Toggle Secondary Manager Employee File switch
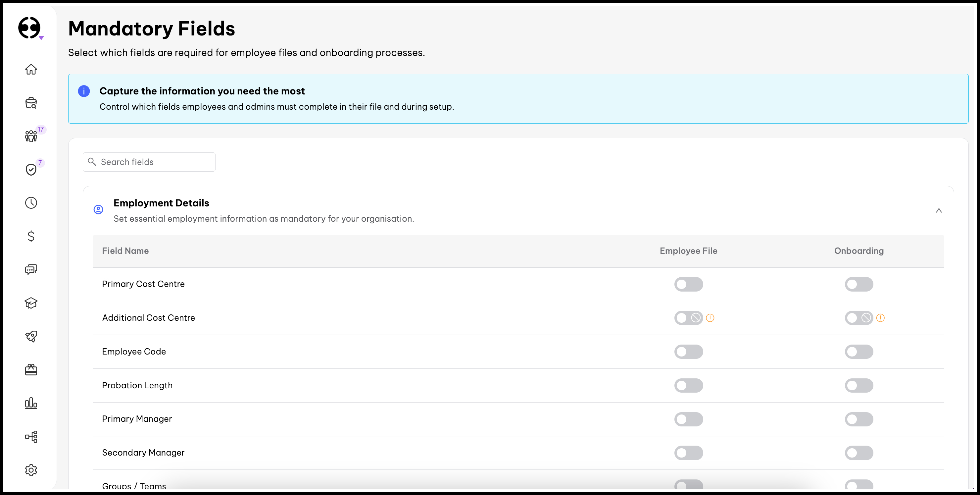This screenshot has height=495, width=980. tap(688, 453)
